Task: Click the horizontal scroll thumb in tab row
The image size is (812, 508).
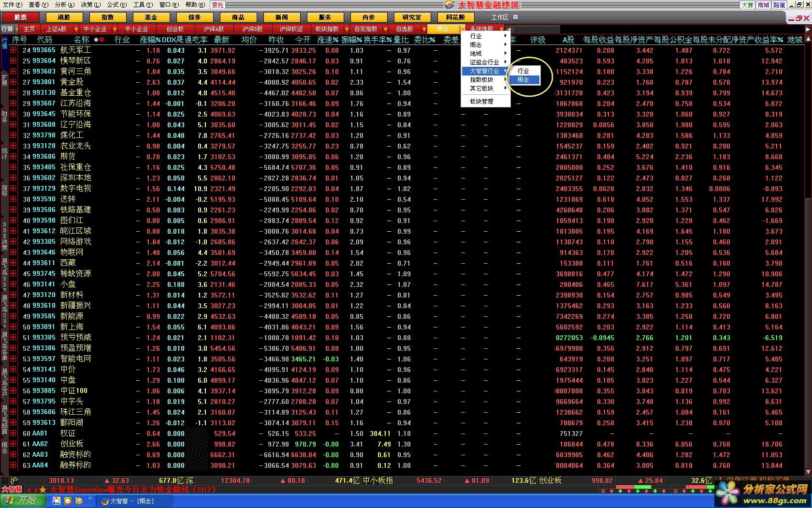Action: pos(536,29)
